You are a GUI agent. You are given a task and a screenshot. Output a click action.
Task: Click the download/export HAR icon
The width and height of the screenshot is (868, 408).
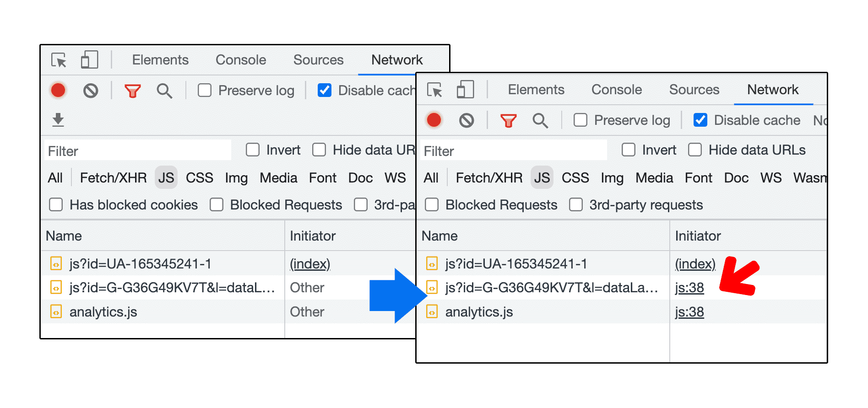[58, 120]
